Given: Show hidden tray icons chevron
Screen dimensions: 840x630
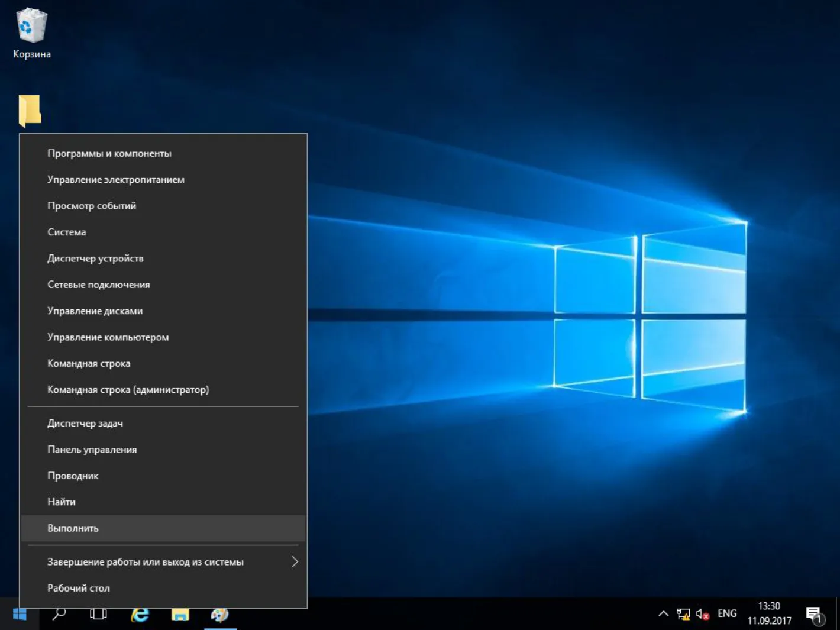Looking at the screenshot, I should click(x=664, y=614).
